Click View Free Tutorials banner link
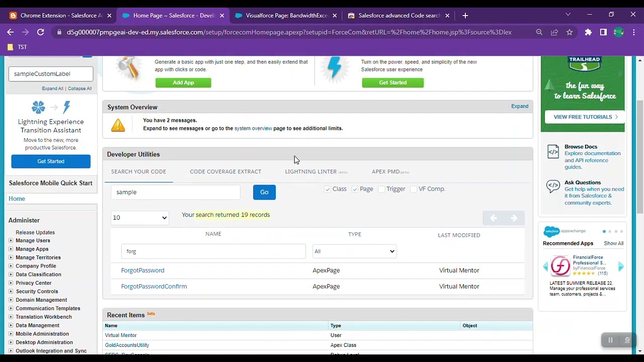The height and width of the screenshot is (362, 644). click(586, 117)
